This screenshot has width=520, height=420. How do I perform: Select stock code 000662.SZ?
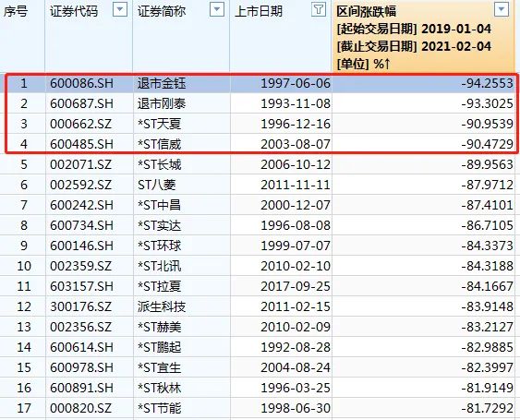point(80,124)
